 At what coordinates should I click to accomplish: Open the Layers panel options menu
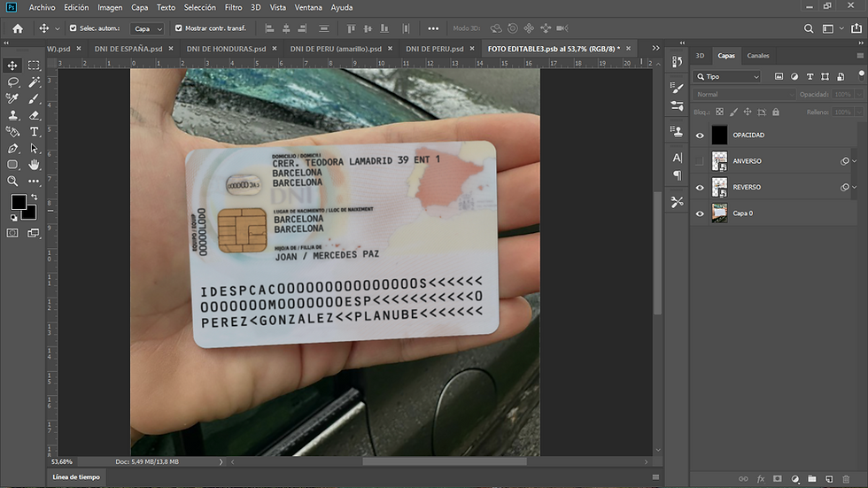pos(860,55)
